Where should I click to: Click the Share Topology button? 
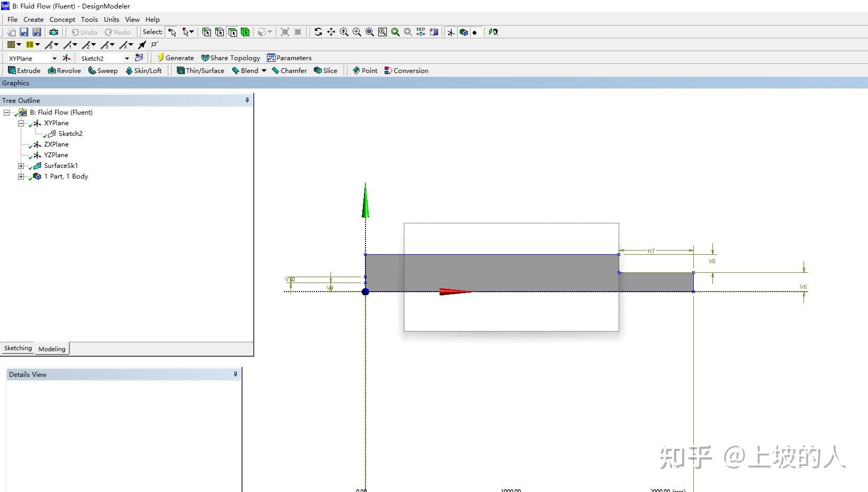click(x=231, y=58)
